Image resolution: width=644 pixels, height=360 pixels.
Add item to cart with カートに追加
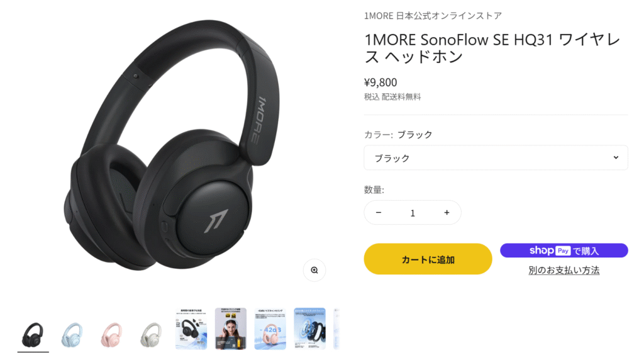(x=428, y=259)
